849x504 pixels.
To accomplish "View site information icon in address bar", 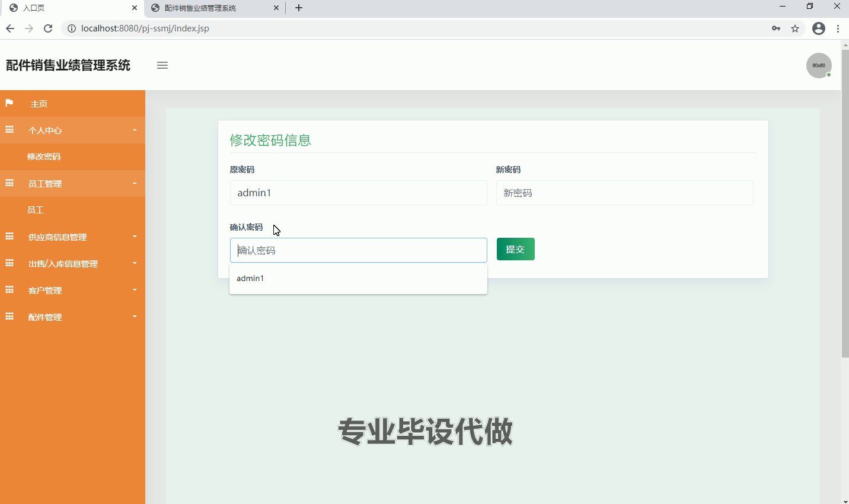I will (x=71, y=28).
